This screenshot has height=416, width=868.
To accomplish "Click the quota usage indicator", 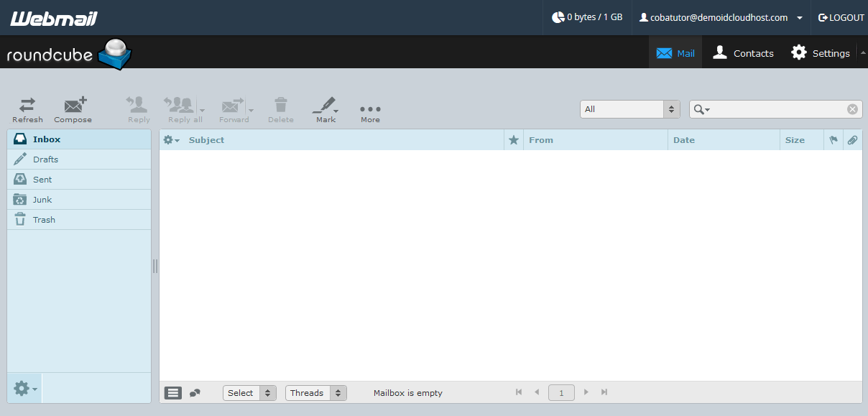I will click(x=587, y=17).
